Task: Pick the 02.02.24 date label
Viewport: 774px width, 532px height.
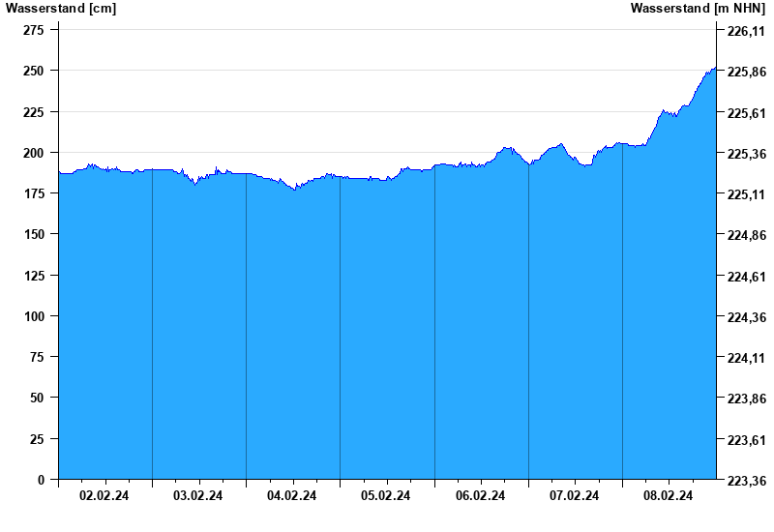Action: point(104,495)
